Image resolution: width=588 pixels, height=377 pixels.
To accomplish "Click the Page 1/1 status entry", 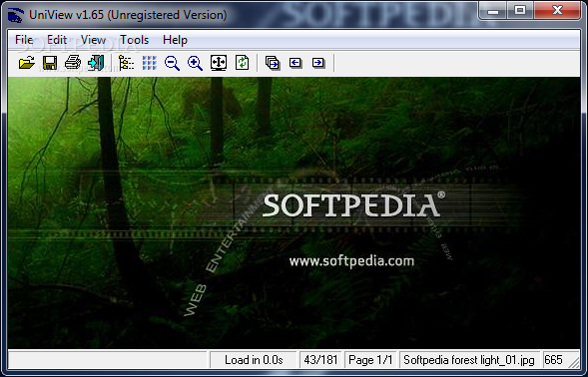I will pyautogui.click(x=370, y=360).
